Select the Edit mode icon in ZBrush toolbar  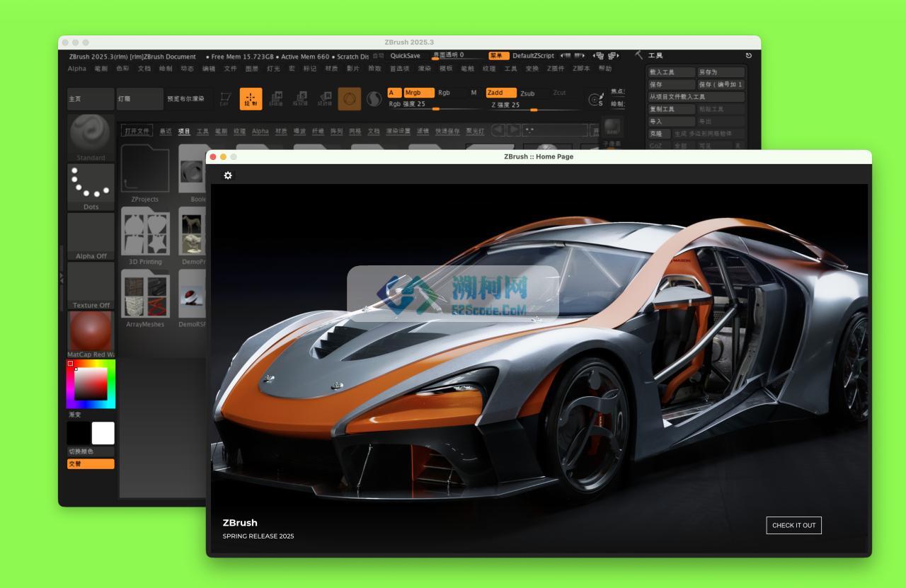[225, 99]
